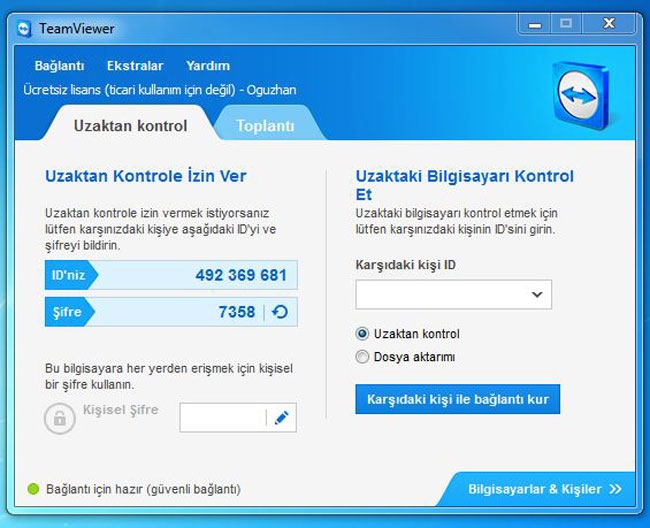Maximize the TeamViewer window

coord(566,24)
